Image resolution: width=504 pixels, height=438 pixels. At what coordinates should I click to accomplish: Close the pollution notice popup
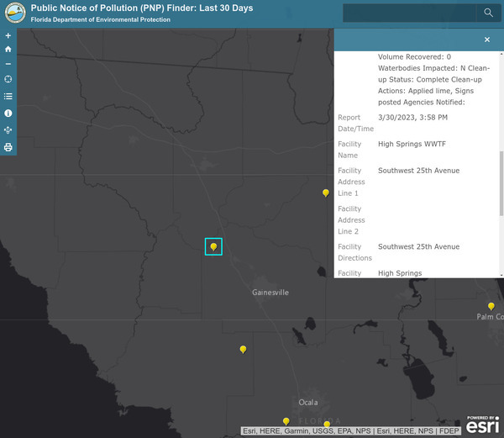(x=487, y=40)
